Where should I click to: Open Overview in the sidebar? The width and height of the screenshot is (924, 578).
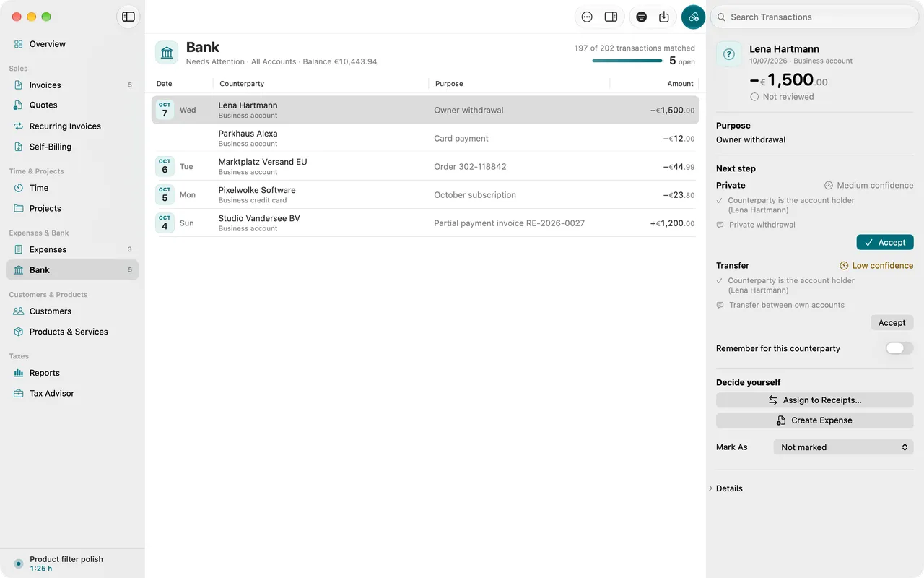[72, 44]
